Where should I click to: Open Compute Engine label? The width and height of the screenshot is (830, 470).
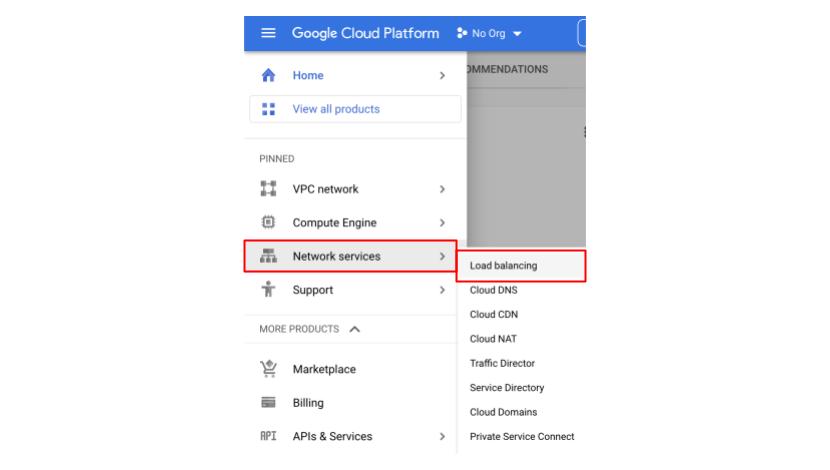(x=335, y=223)
